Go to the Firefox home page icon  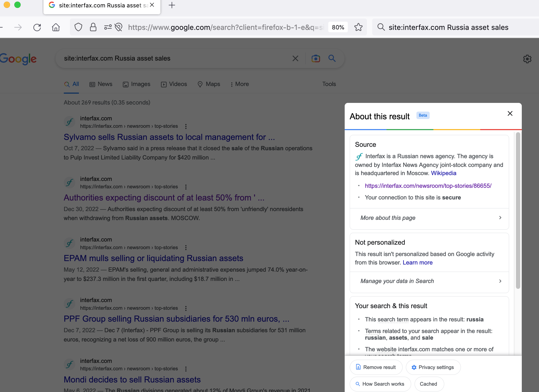point(56,27)
